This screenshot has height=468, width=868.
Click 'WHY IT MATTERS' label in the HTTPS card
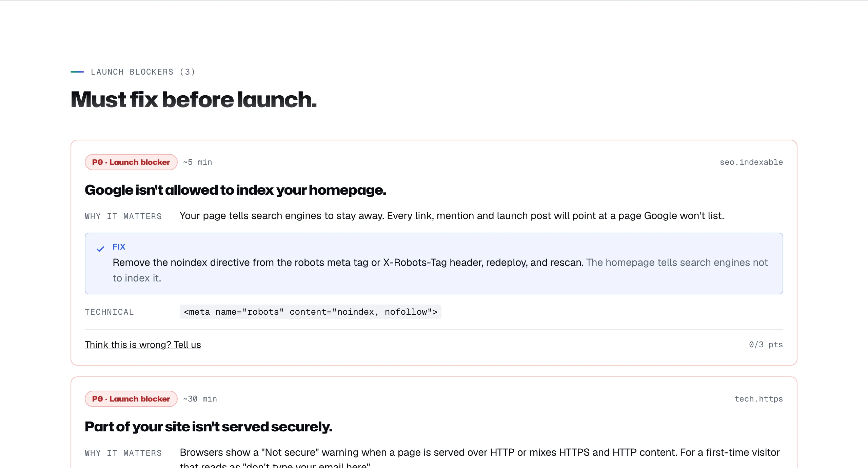(123, 453)
